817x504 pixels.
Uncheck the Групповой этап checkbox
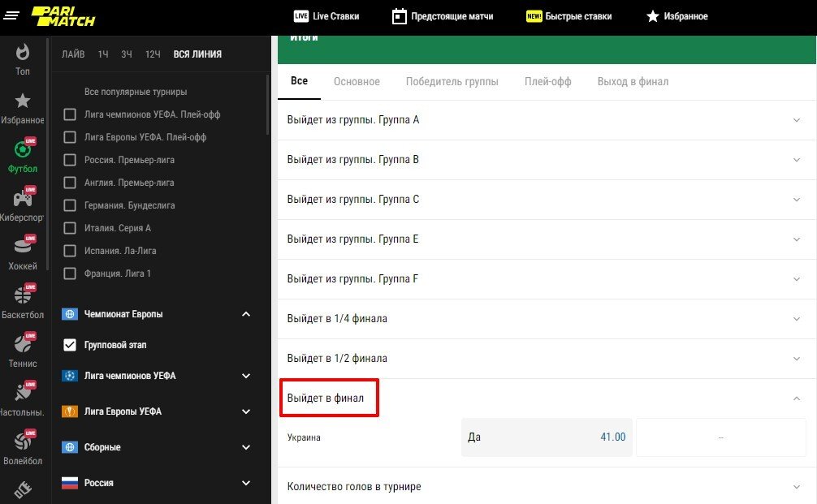click(x=70, y=345)
